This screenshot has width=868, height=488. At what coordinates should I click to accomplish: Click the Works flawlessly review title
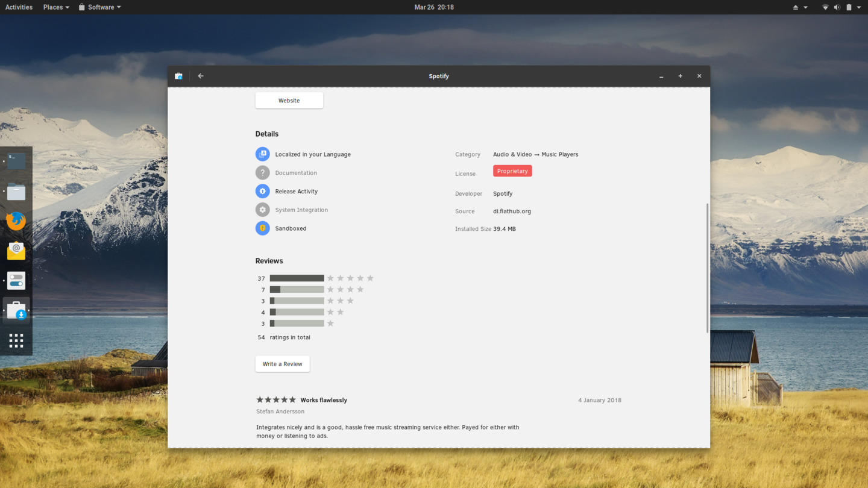point(324,400)
